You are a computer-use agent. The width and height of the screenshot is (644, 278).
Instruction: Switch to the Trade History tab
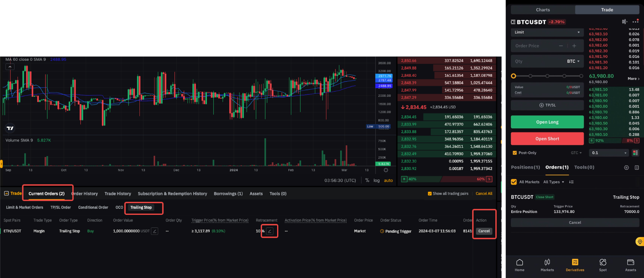point(118,194)
